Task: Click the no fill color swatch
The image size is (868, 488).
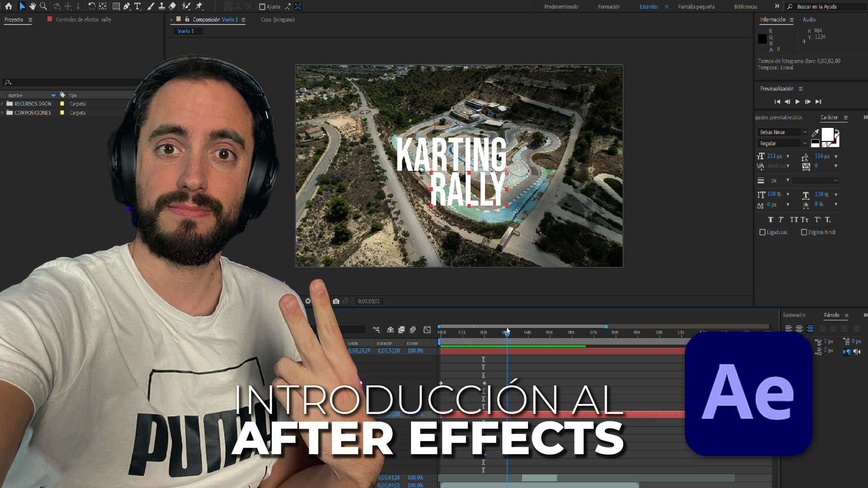Action: 825,145
